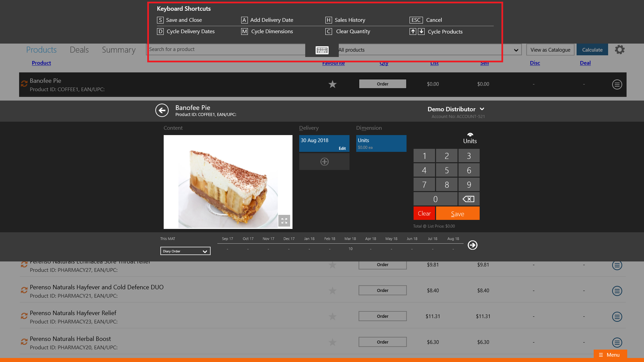The height and width of the screenshot is (362, 644).
Task: Add a new delivery date with plus
Action: (x=324, y=162)
